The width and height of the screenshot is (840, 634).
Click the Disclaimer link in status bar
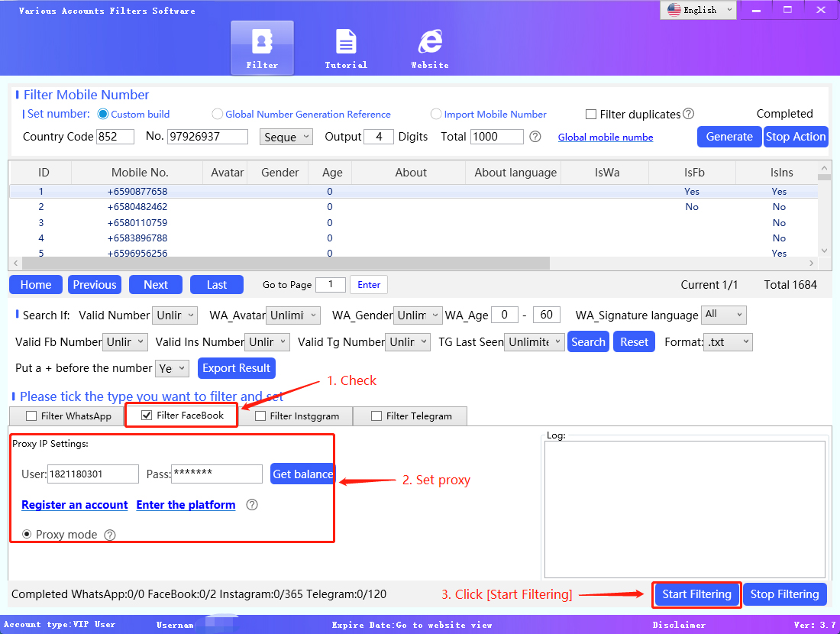pyautogui.click(x=679, y=625)
